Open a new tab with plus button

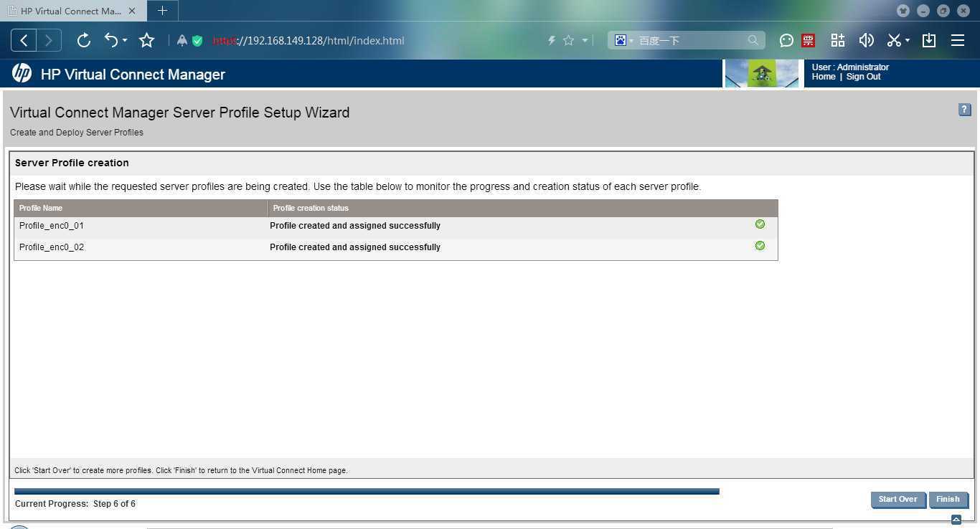tap(162, 11)
